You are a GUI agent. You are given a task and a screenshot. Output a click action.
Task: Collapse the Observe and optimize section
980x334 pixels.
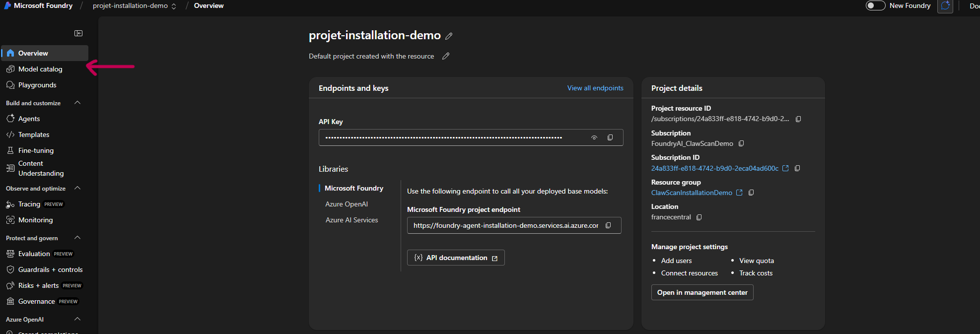pyautogui.click(x=77, y=188)
